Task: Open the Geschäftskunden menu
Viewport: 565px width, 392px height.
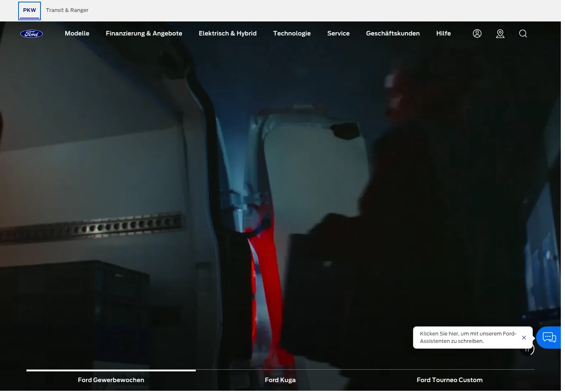Action: (393, 33)
